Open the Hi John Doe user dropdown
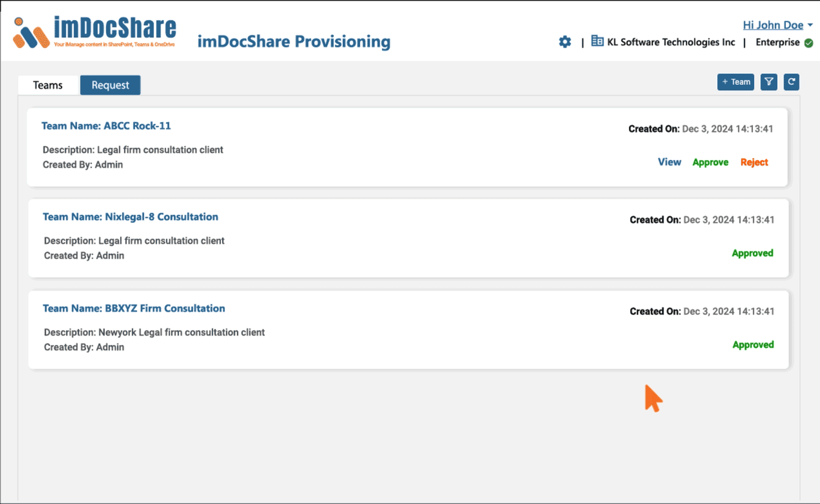Viewport: 820px width, 504px height. (777, 25)
